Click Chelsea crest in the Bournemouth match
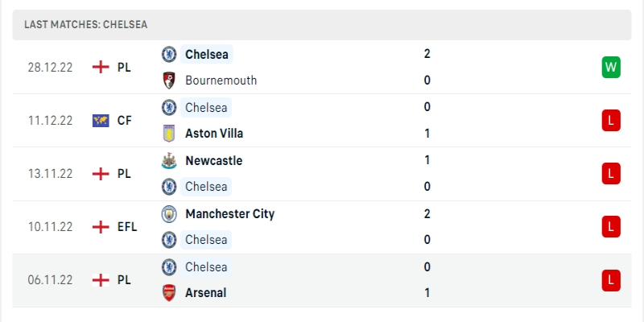Screen dimensions: 644x322 (x=169, y=54)
